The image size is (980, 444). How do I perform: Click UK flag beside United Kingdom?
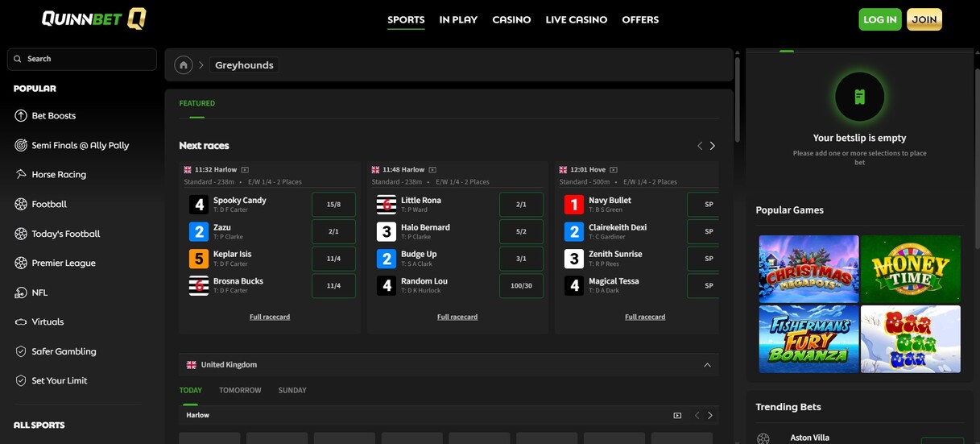192,365
